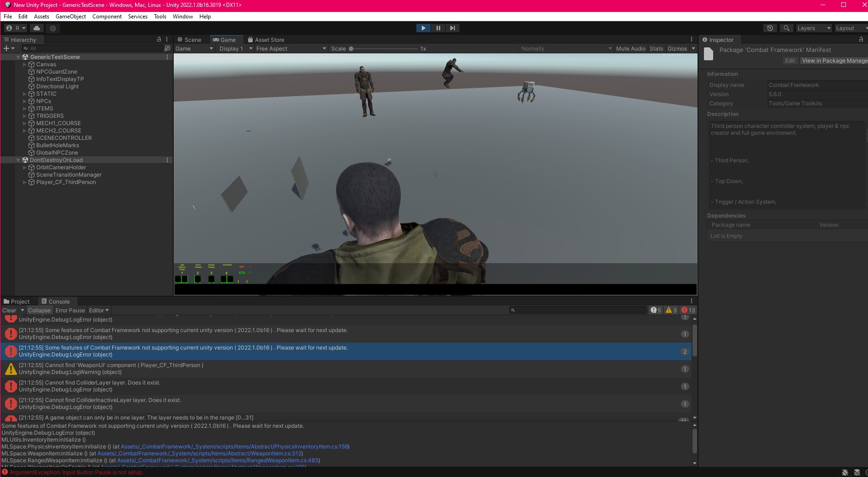Screen dimensions: 868x477
Task: Select the NPCGuardZone object
Action: click(x=57, y=72)
